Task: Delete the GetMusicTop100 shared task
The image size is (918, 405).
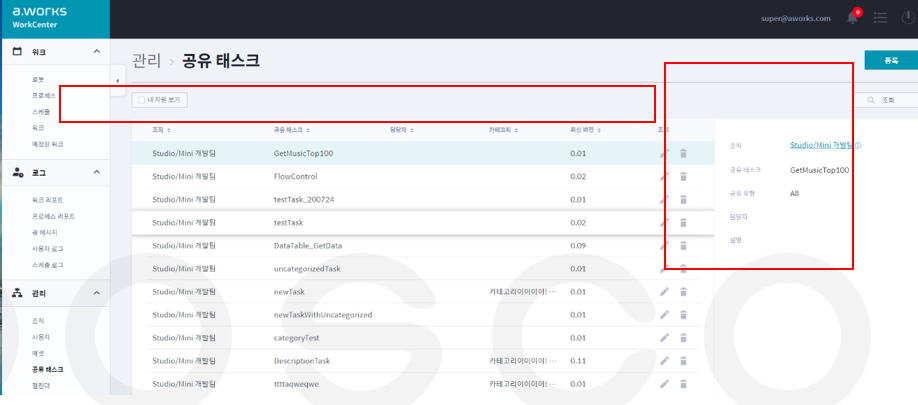Action: click(683, 153)
